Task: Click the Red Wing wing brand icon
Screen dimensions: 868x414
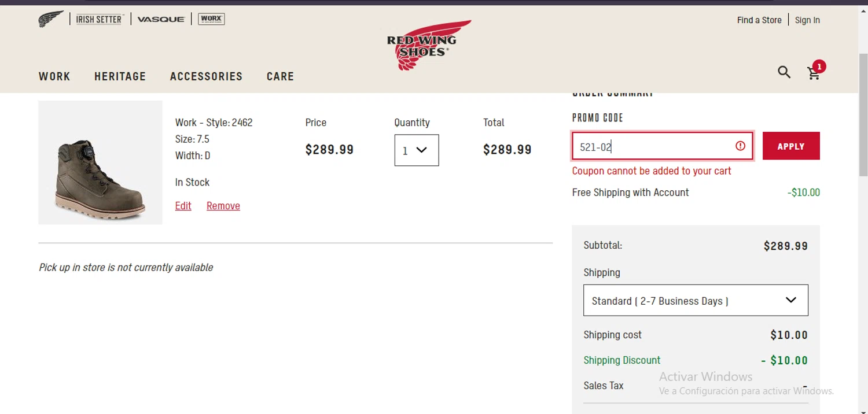Action: click(x=51, y=19)
